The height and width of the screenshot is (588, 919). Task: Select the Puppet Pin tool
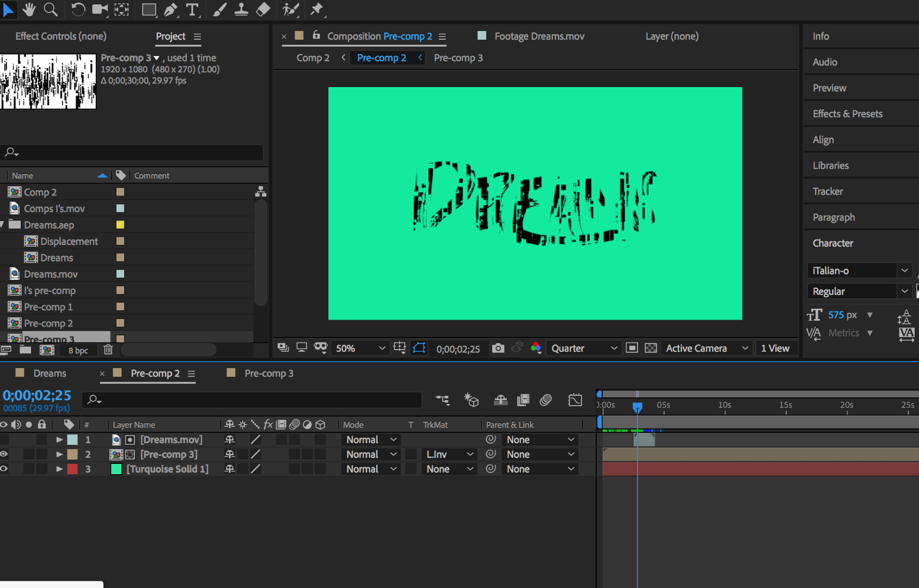(317, 9)
